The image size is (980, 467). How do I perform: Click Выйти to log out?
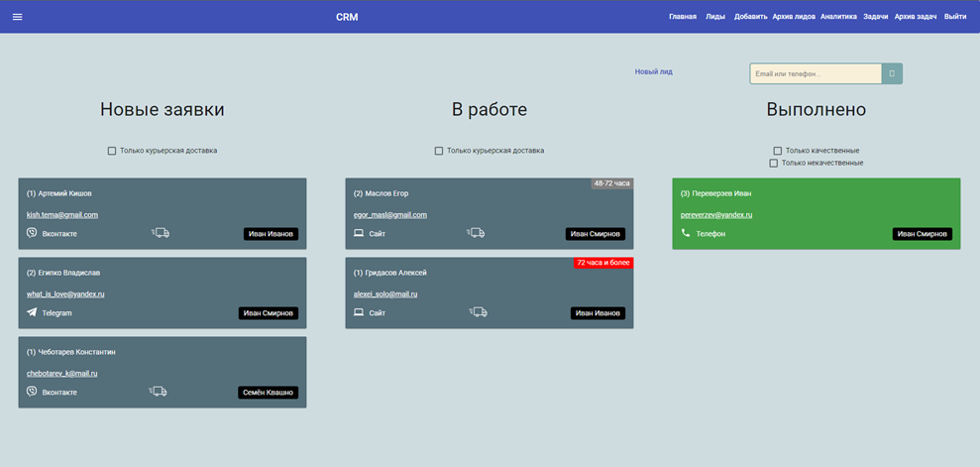[955, 17]
